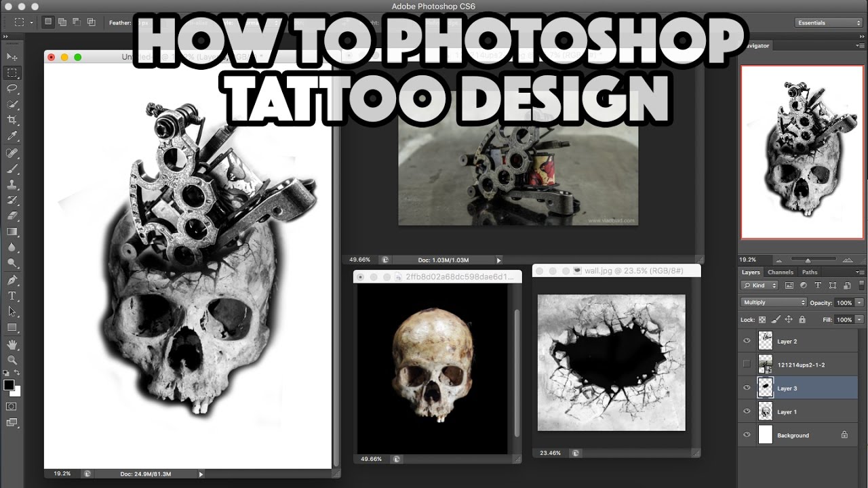Hide Layer 1 visibility eye
Screen dimensions: 868x488
(x=747, y=411)
